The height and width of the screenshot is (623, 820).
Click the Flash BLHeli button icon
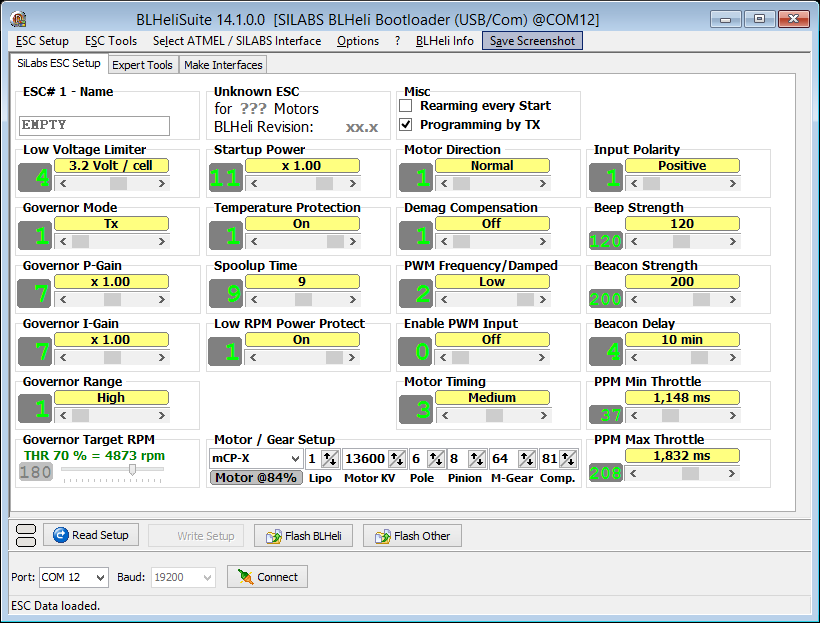(273, 536)
